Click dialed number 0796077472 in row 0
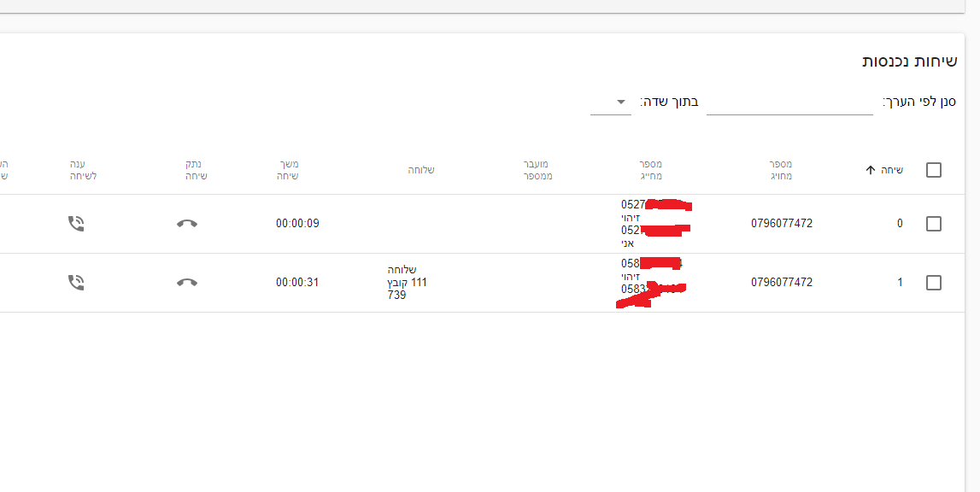Image resolution: width=980 pixels, height=492 pixels. tap(782, 224)
